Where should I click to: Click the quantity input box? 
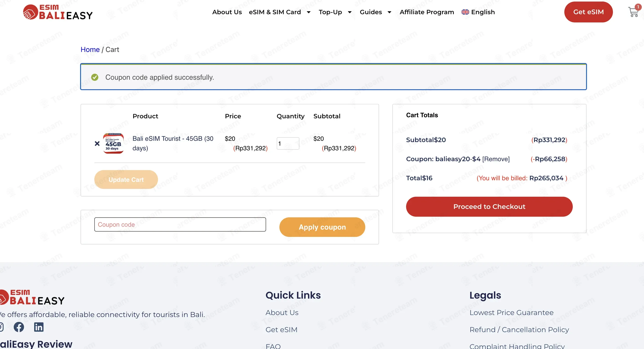288,143
